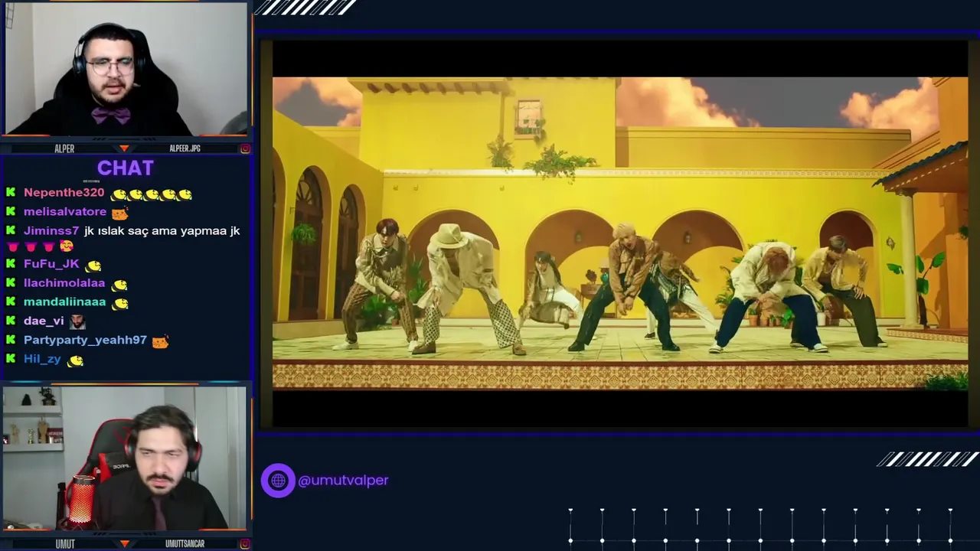The image size is (980, 551).
Task: Click the ALPER name label under top webcam
Action: click(65, 148)
